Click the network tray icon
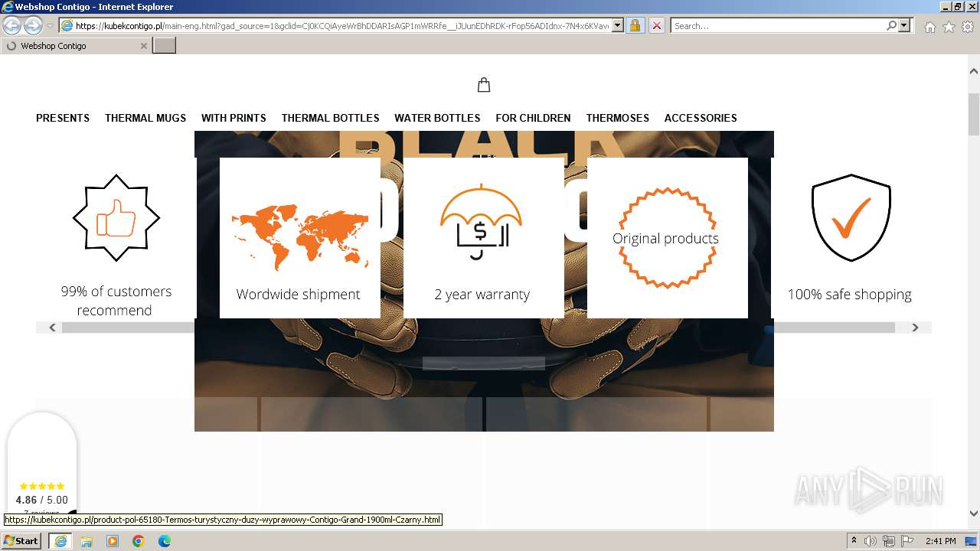Screen dimensions: 980x551 pos(889,541)
